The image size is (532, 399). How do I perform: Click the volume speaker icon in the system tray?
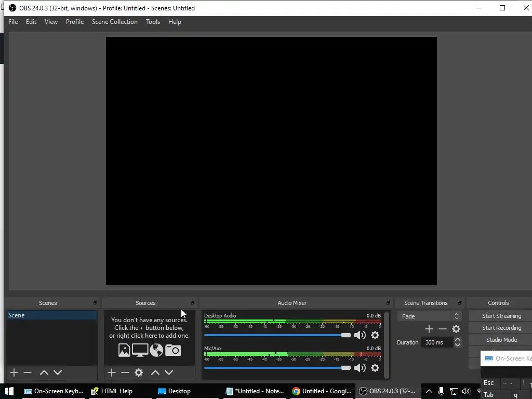pos(466,391)
